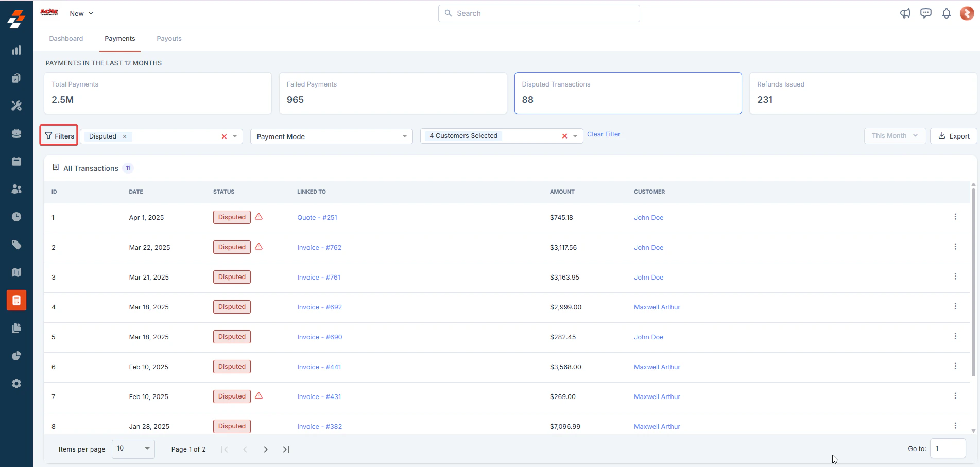Viewport: 980px width, 467px height.
Task: Click the All Transactions heading
Action: click(91, 168)
